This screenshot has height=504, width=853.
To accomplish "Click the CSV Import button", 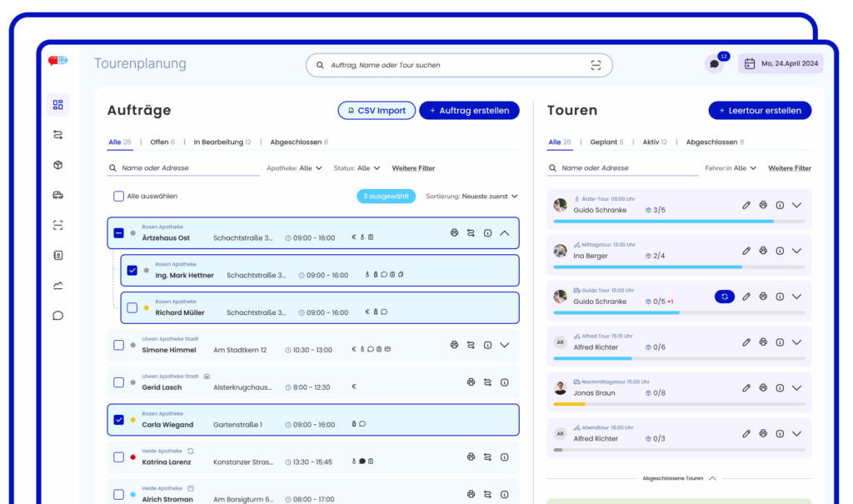I will [x=377, y=111].
